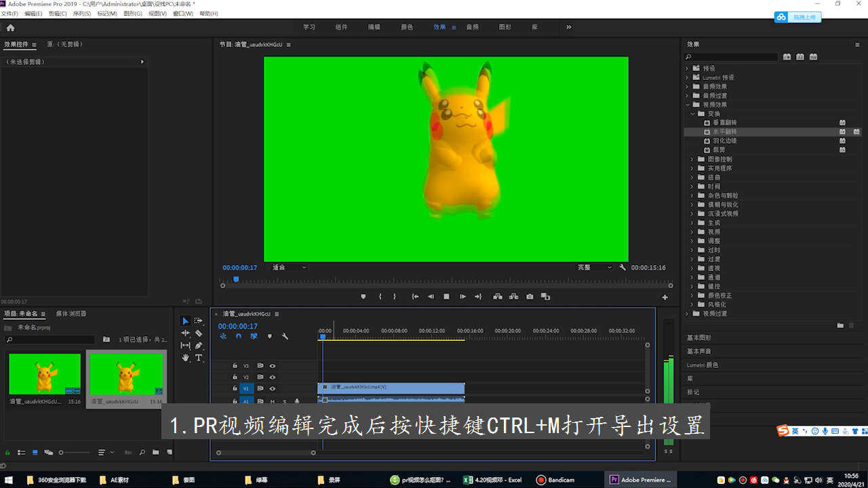Toggle V3 track eye visibility
This screenshot has width=868, height=488.
pos(273,365)
